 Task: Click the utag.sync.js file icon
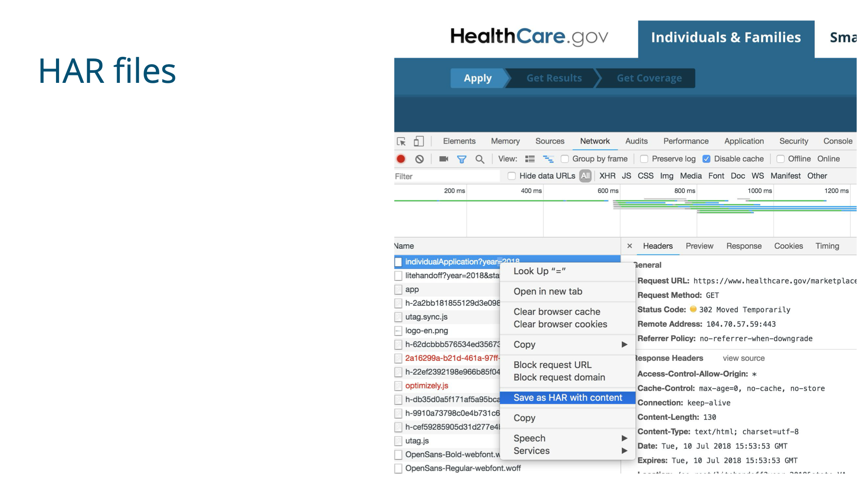coord(398,317)
